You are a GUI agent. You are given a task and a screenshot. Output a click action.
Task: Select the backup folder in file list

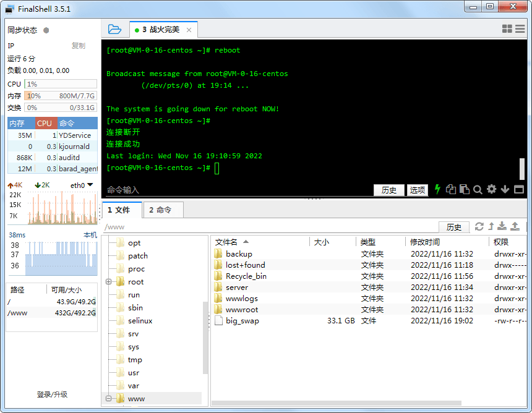(369, 253)
